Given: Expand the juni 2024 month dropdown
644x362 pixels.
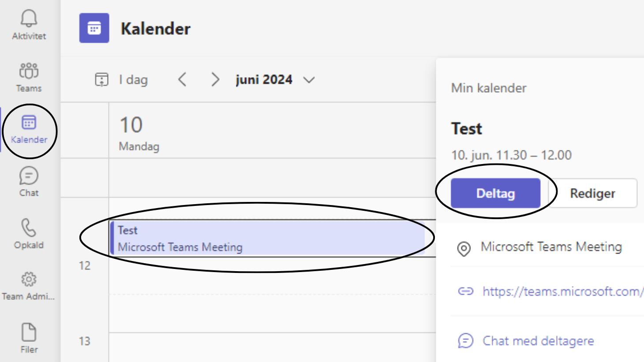Looking at the screenshot, I should 309,80.
